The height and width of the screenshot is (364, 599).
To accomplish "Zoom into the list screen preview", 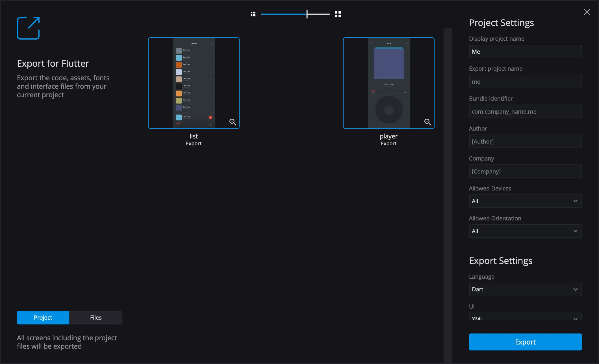I will click(x=233, y=122).
